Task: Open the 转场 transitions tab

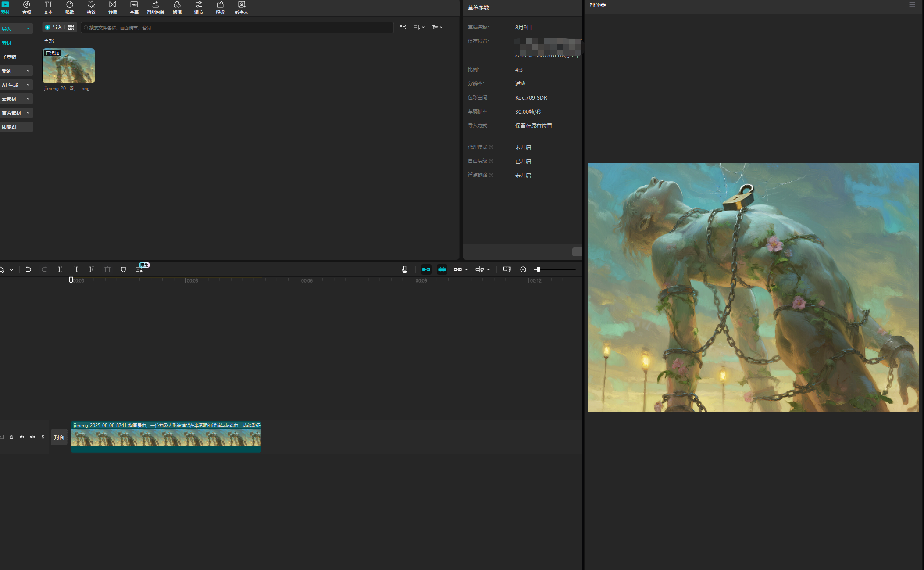Action: tap(113, 7)
